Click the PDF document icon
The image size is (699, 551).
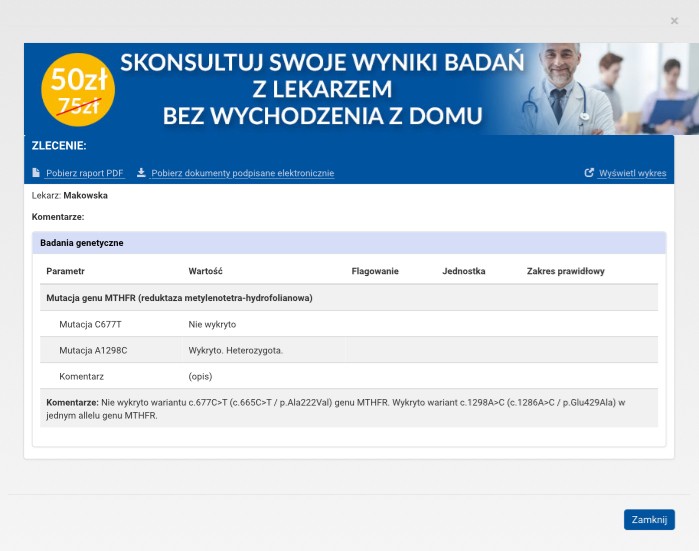[36, 173]
